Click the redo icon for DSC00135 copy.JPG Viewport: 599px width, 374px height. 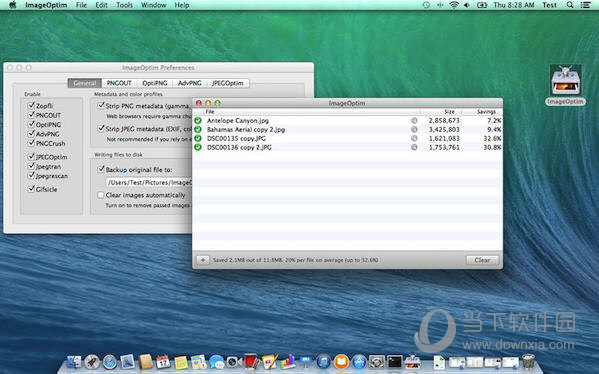pyautogui.click(x=414, y=138)
